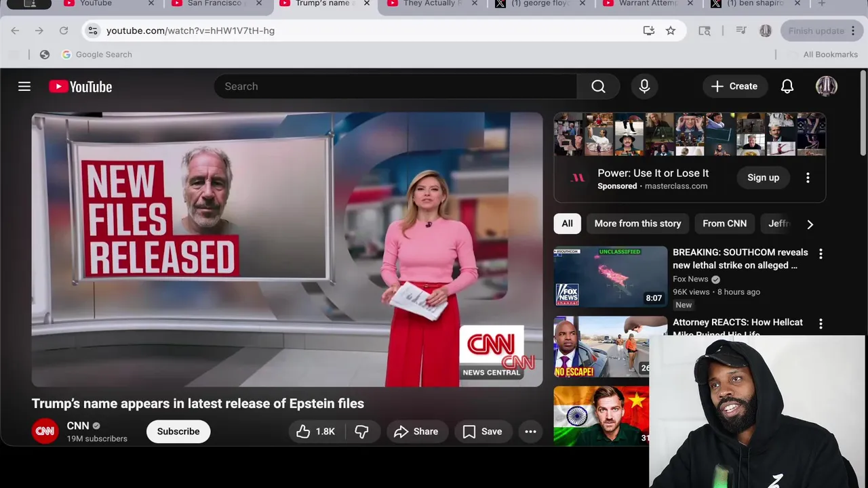Go to YouTube home via logo
The image size is (868, 488).
(x=80, y=87)
